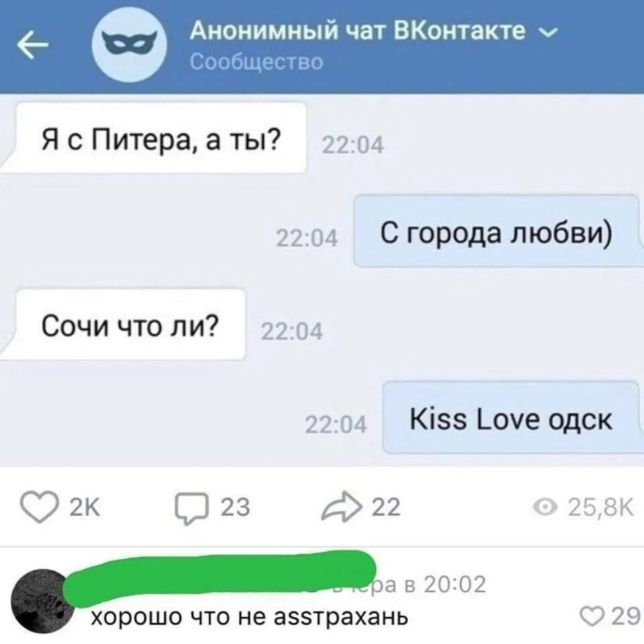Image resolution: width=644 pixels, height=644 pixels.
Task: Open the commenter's dark profile avatar
Action: point(43,601)
